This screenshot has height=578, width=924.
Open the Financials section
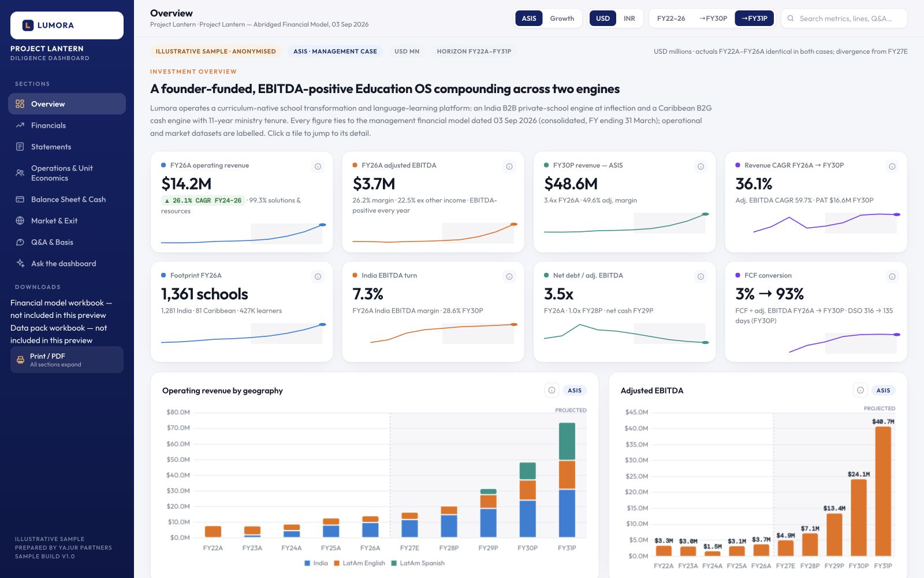(67, 125)
